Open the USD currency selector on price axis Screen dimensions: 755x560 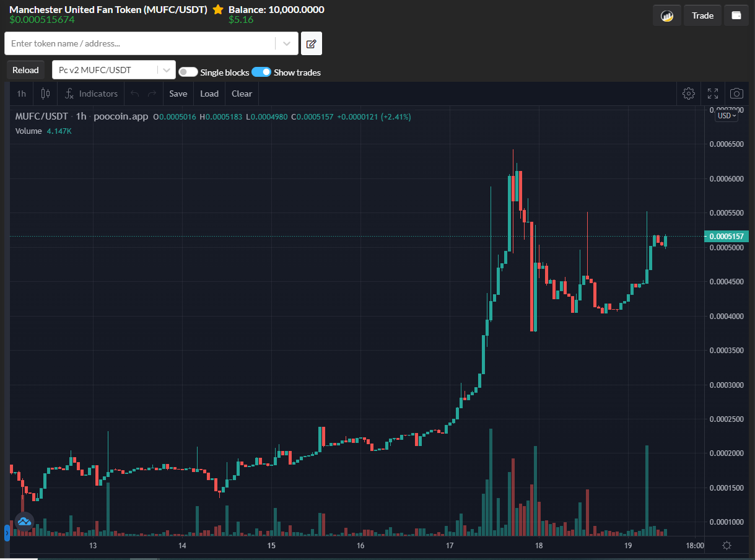(x=726, y=116)
